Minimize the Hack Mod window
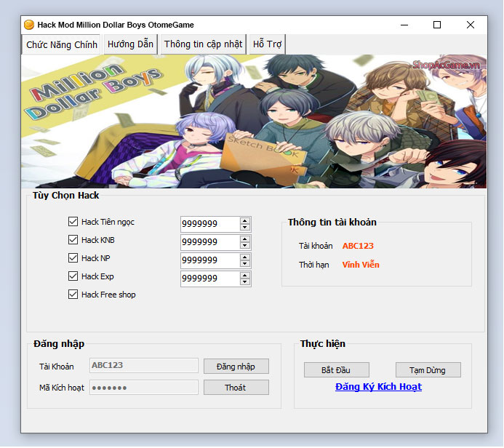The width and height of the screenshot is (504, 448). click(x=404, y=25)
